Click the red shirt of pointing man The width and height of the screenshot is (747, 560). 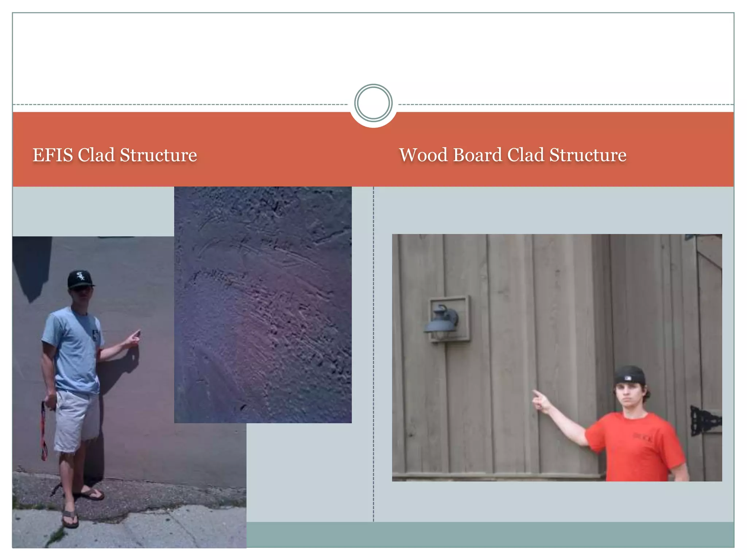coord(636,447)
